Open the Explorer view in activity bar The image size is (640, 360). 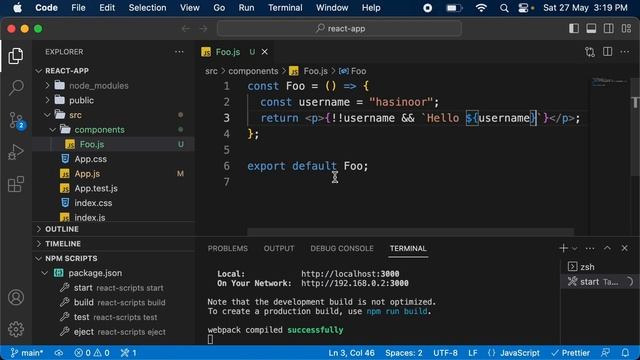click(16, 56)
